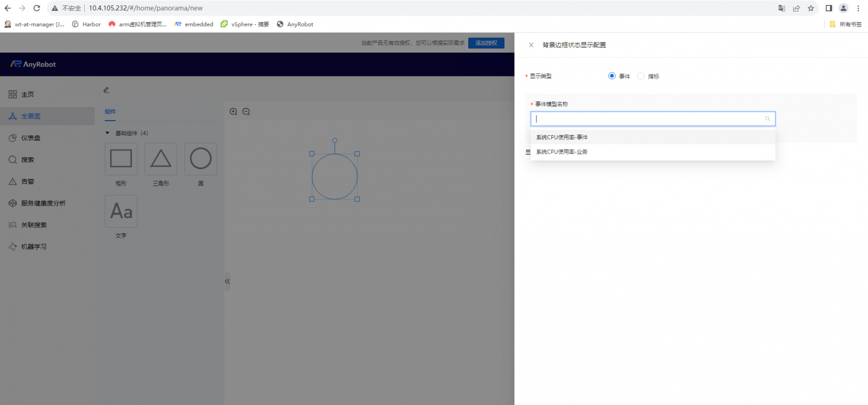The image size is (868, 405).
Task: Choose 系统CPU使用率-业务 option
Action: tap(653, 152)
